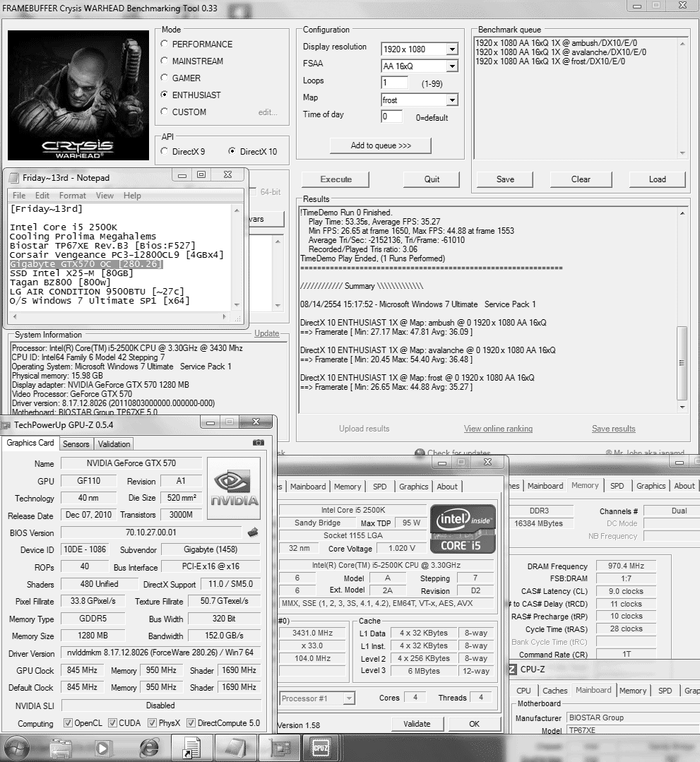700x762 pixels.
Task: Click Results panel scrollbar thumb
Action: click(682, 362)
